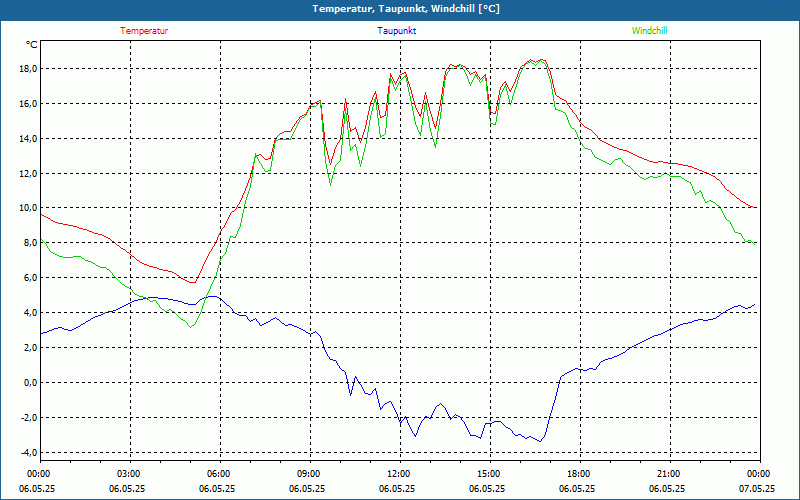This screenshot has width=800, height=500.
Task: Click the 12:00 time axis label
Action: 399,474
